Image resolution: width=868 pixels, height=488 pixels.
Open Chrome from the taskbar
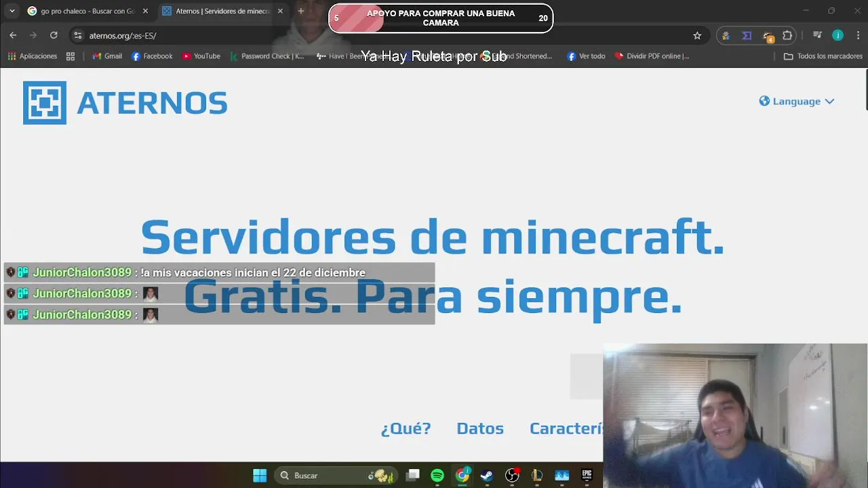click(x=462, y=476)
